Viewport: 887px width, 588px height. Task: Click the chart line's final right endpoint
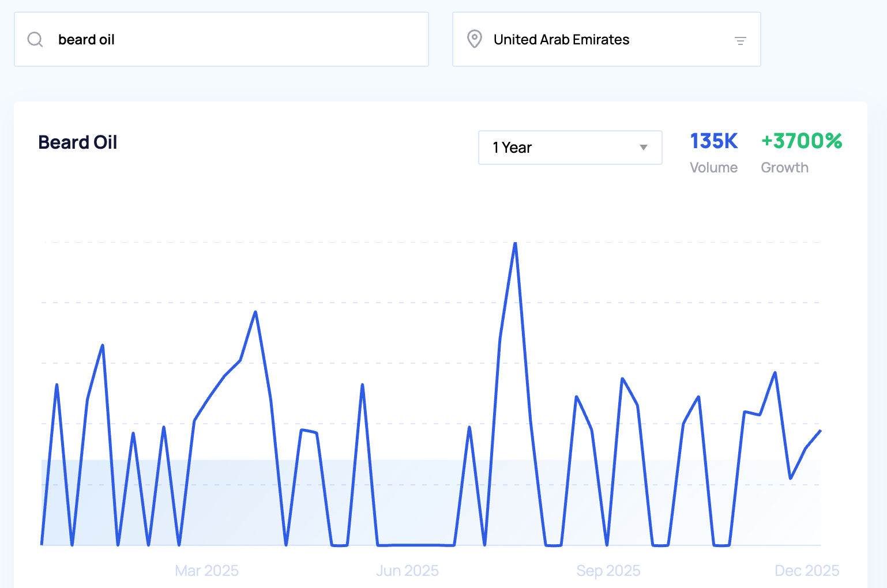point(820,431)
